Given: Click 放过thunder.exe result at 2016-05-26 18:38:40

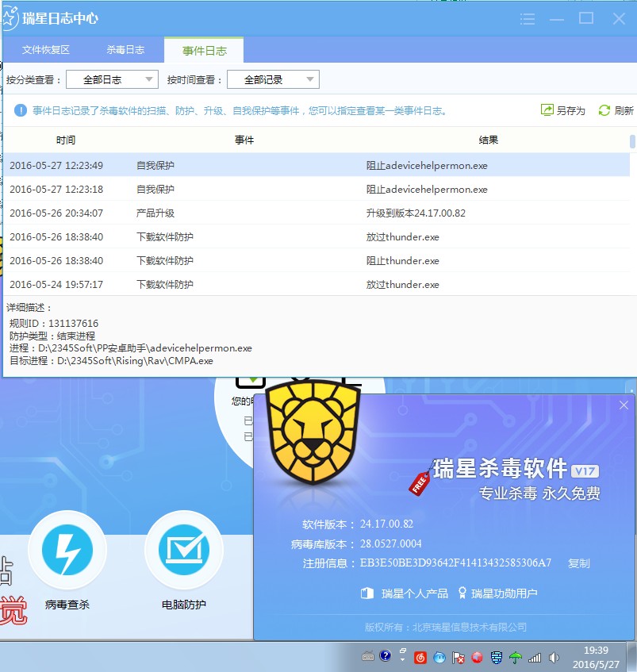Looking at the screenshot, I should tap(402, 237).
